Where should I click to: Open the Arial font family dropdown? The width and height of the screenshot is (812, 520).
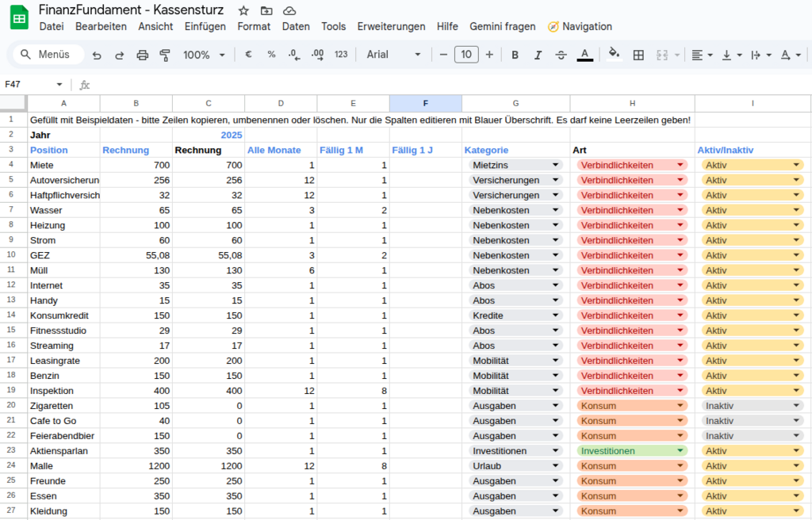(393, 55)
